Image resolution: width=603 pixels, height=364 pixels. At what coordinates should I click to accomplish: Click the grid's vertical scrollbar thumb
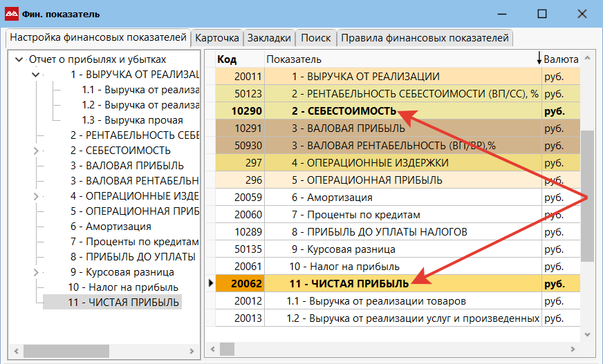point(587,195)
